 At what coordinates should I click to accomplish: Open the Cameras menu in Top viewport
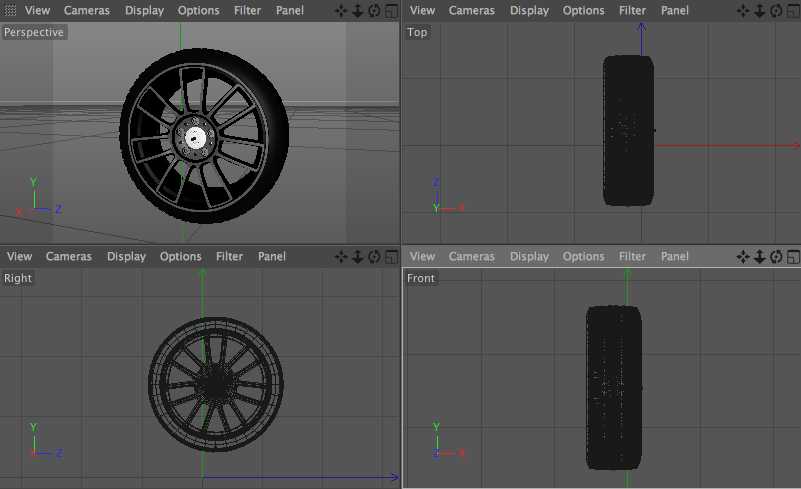(x=472, y=10)
